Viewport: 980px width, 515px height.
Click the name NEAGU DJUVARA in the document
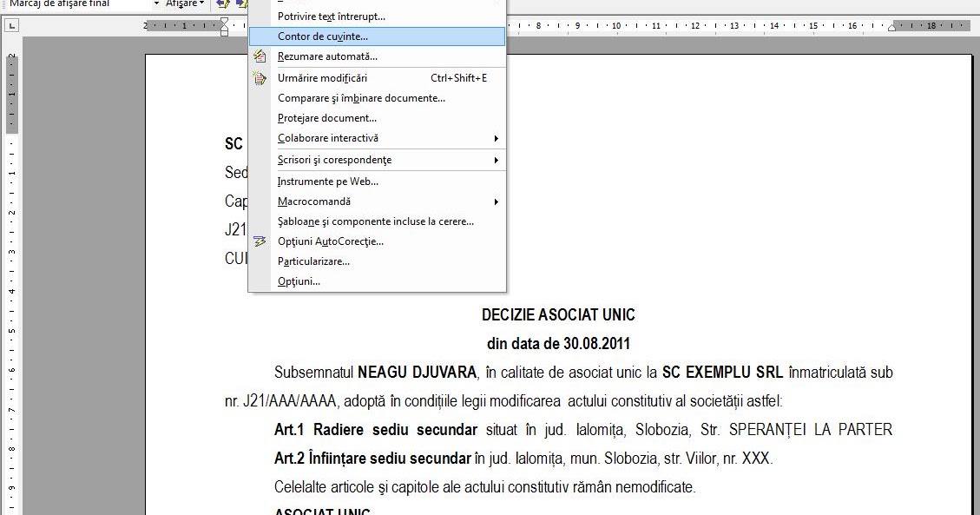[x=417, y=373]
